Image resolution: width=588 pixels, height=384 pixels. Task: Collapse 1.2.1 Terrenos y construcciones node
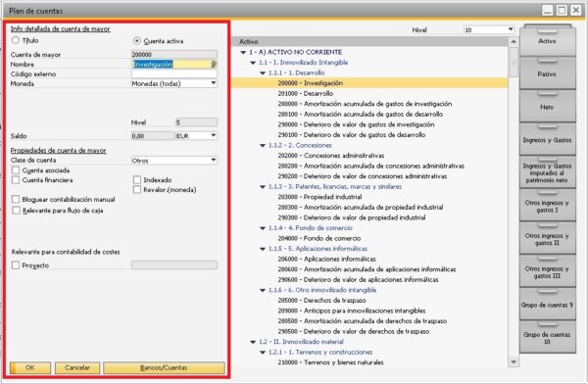[263, 352]
